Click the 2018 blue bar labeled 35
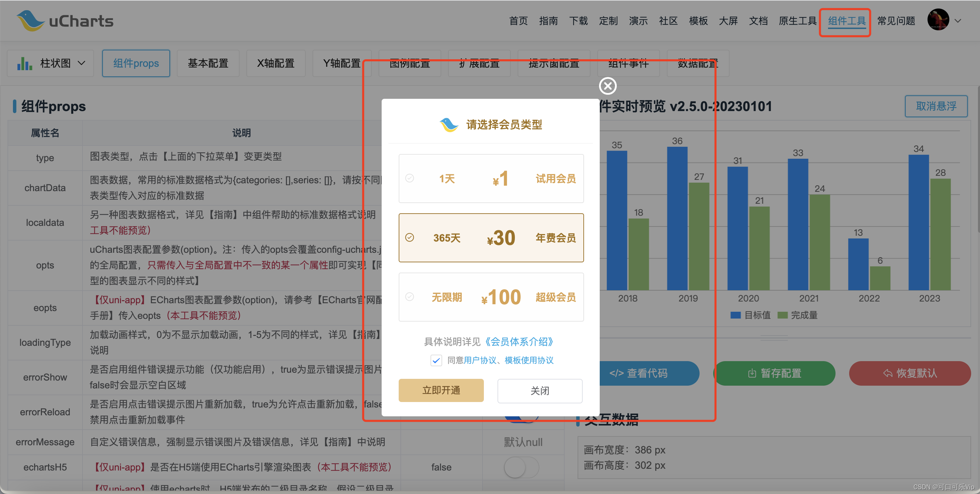The width and height of the screenshot is (980, 494). point(617,220)
